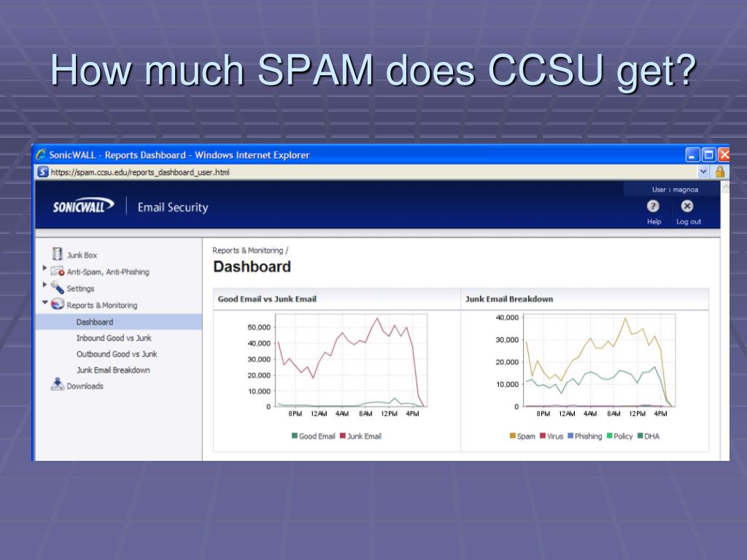Maximize the Internet Explorer window

(708, 155)
